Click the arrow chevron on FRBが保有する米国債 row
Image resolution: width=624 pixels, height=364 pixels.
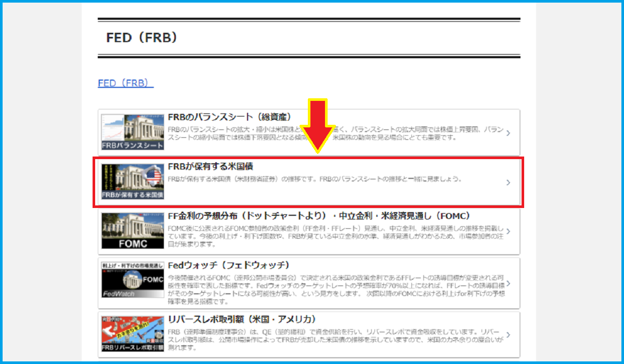point(508,183)
